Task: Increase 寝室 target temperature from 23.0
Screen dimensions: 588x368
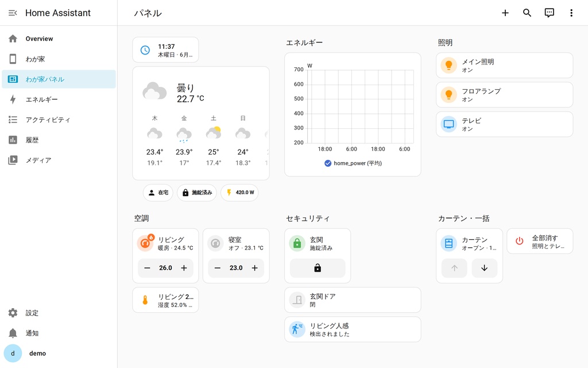Action: click(254, 268)
